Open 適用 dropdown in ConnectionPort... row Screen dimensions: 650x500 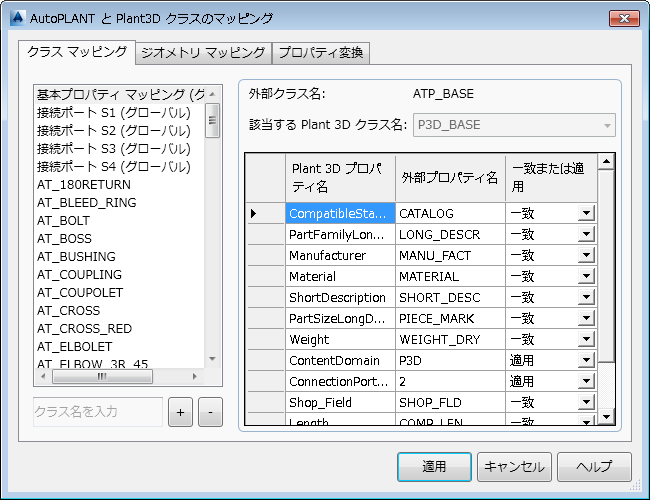[x=586, y=381]
